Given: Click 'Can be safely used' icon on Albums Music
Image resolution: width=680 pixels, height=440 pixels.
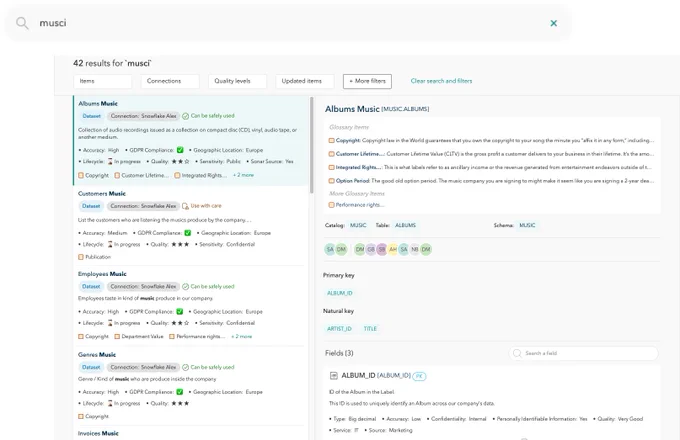Looking at the screenshot, I should pos(186,116).
